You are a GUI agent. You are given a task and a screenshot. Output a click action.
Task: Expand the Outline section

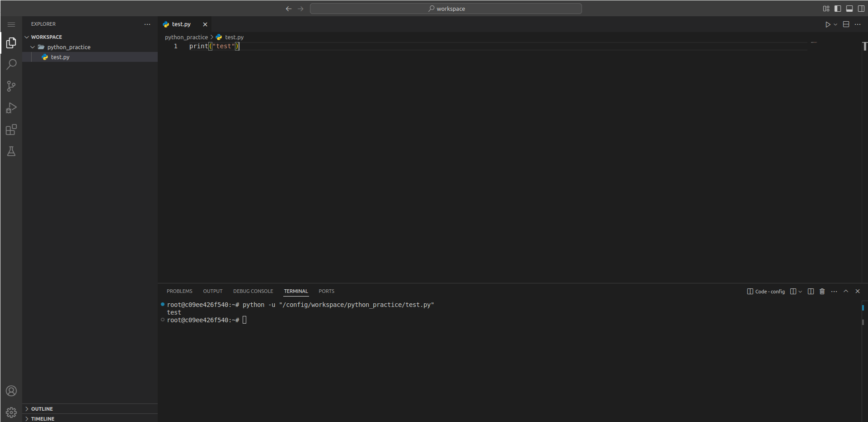pyautogui.click(x=42, y=409)
